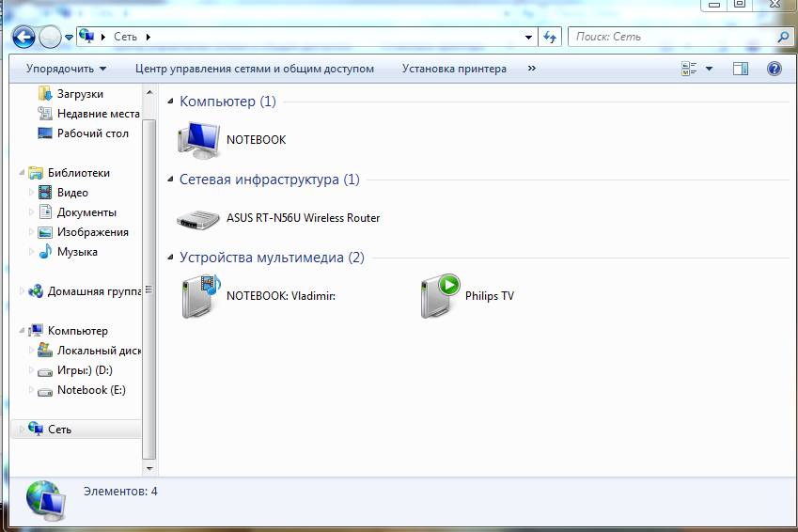Click the Изображения library icon

click(x=45, y=232)
